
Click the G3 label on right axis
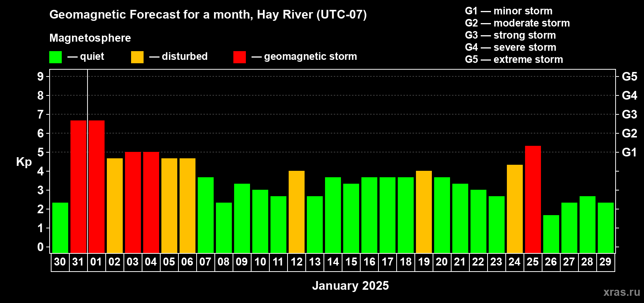pyautogui.click(x=630, y=114)
